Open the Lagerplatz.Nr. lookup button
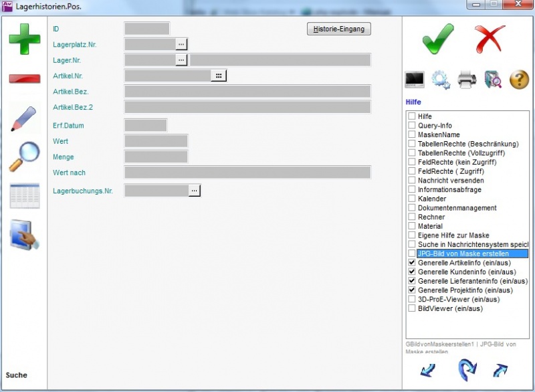The image size is (535, 392). click(x=181, y=44)
